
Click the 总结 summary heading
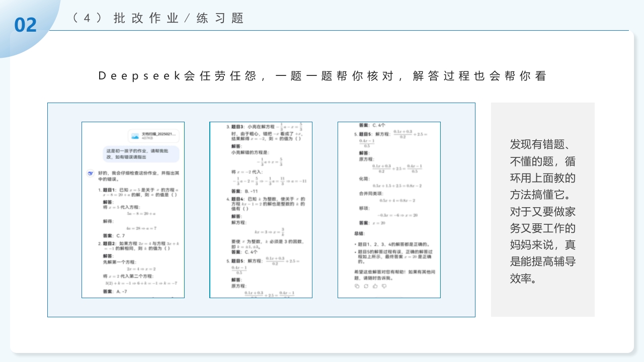(358, 232)
